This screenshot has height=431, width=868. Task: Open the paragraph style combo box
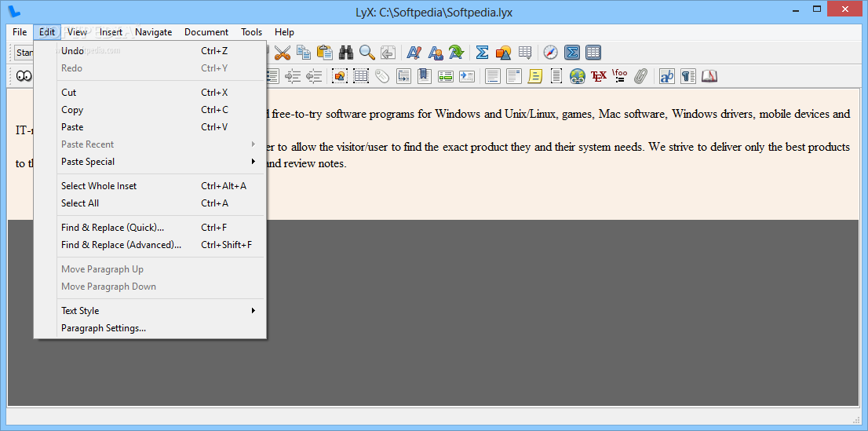click(x=24, y=53)
